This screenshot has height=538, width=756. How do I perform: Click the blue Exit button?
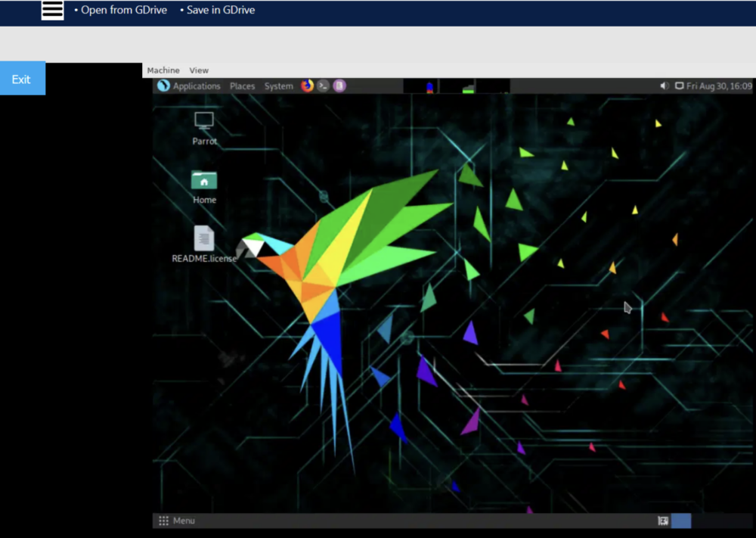(22, 79)
